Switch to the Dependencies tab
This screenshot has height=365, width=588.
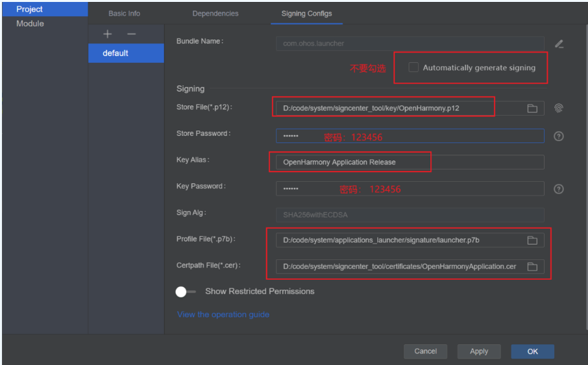click(x=215, y=14)
